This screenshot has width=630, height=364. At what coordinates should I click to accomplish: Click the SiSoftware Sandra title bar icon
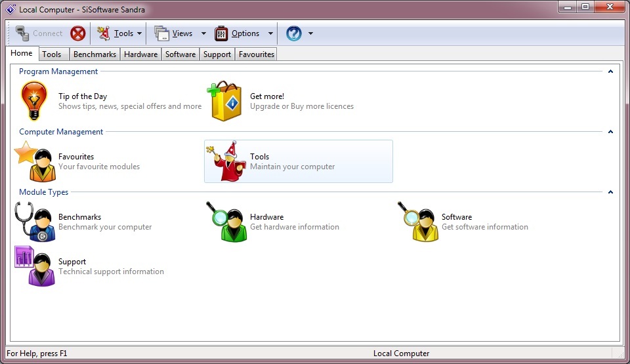point(10,9)
